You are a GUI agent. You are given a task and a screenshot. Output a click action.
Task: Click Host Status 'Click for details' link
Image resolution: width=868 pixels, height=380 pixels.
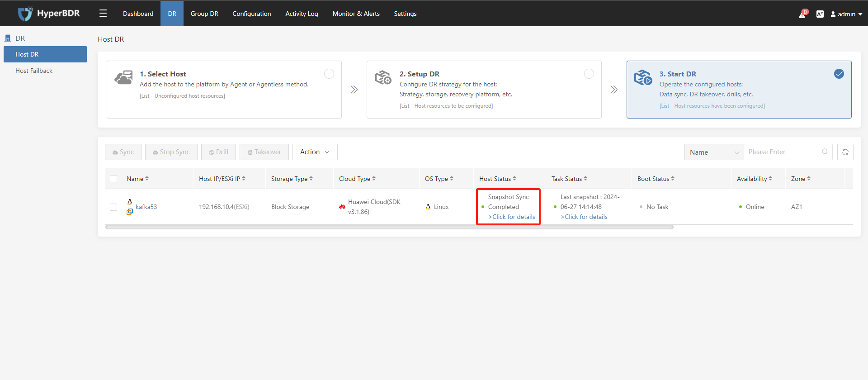(512, 217)
